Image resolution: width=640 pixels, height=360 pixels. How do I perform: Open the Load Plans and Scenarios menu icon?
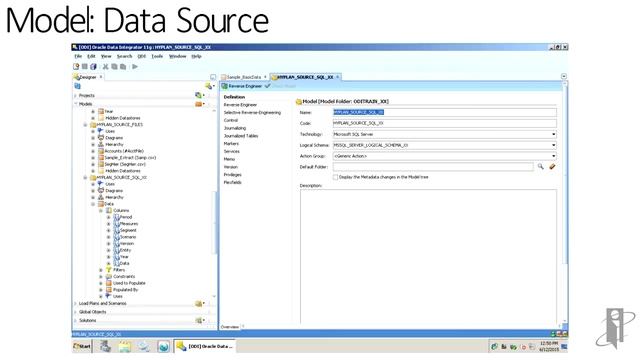tap(199, 303)
